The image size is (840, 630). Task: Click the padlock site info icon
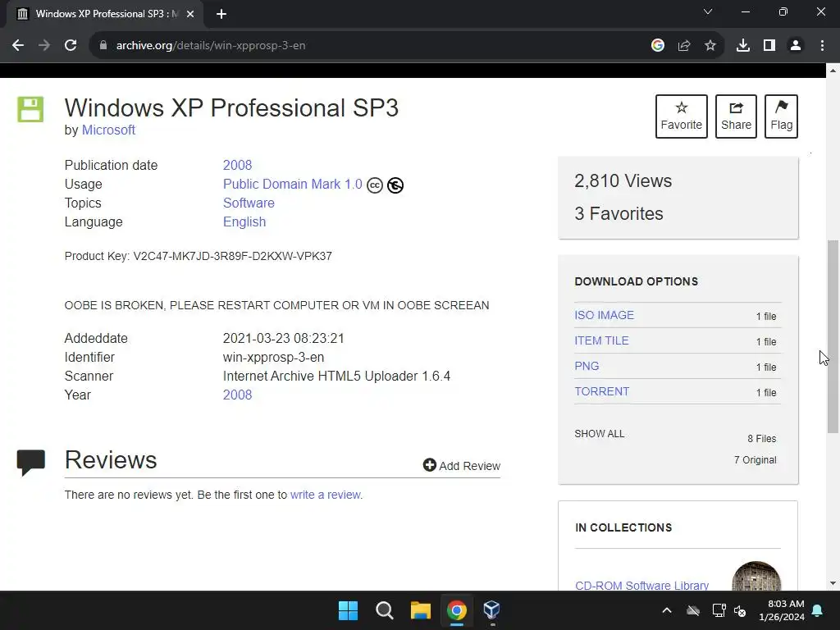[x=103, y=46]
